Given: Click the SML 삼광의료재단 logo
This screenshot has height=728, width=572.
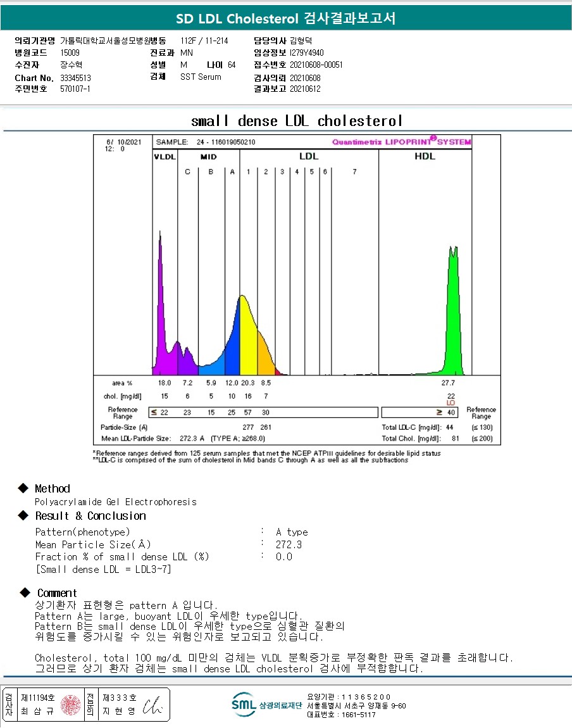Looking at the screenshot, I should 266,705.
